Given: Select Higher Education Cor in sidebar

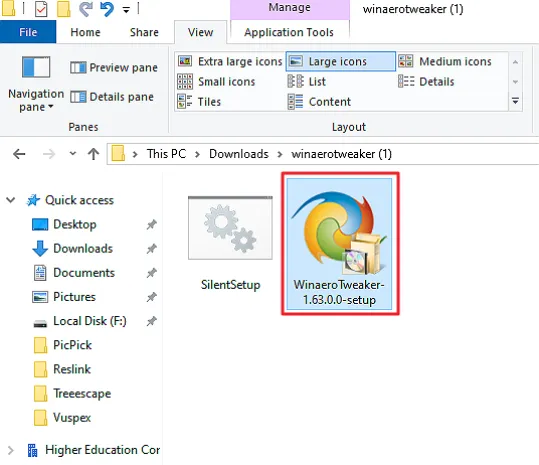Looking at the screenshot, I should [x=94, y=450].
